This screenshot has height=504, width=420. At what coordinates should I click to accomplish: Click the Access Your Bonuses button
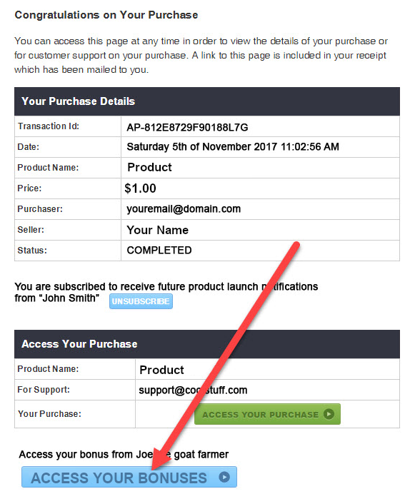click(129, 477)
